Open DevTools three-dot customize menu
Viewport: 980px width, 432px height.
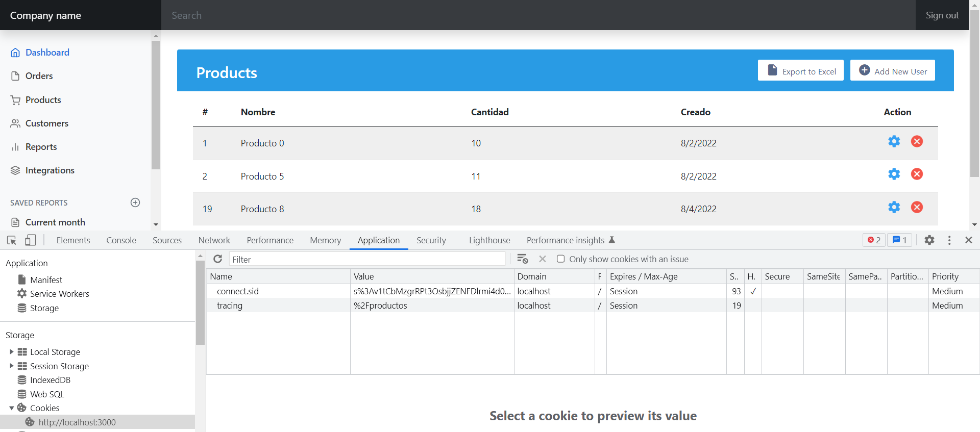coord(949,240)
